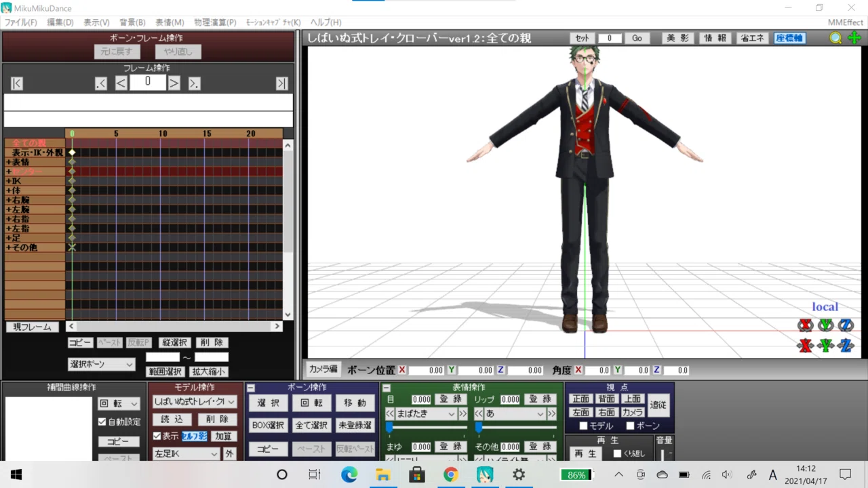The height and width of the screenshot is (488, 868).
Task: Open the 回転 interpolation curve dropdown
Action: [x=119, y=403]
